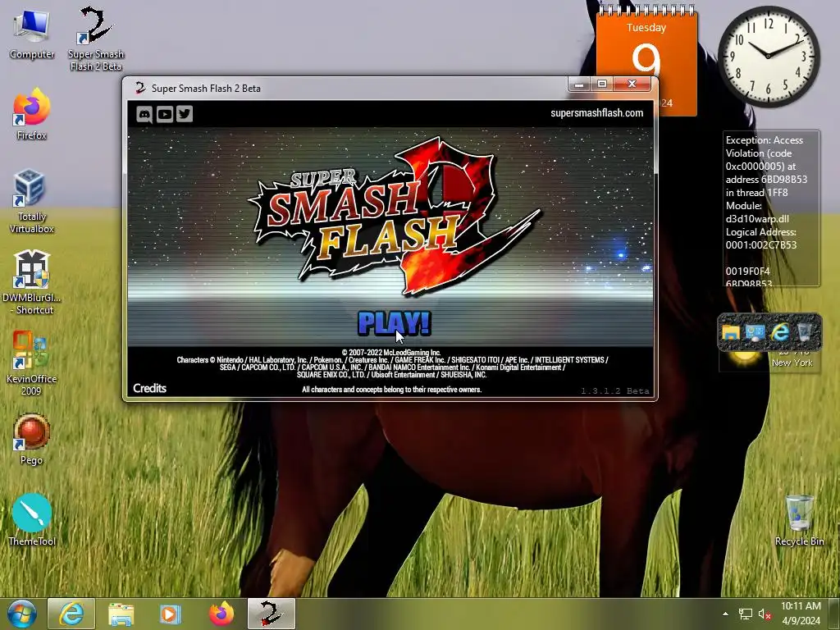Click the analog clock gadget
The width and height of the screenshot is (840, 630).
pyautogui.click(x=769, y=56)
